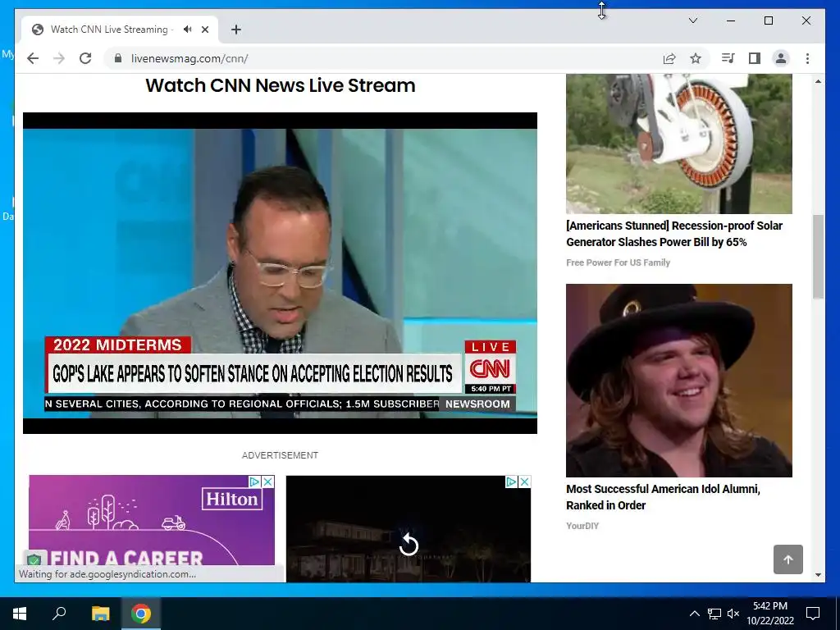840x630 pixels.
Task: Click the Free Power For US Family source
Action: coord(618,262)
